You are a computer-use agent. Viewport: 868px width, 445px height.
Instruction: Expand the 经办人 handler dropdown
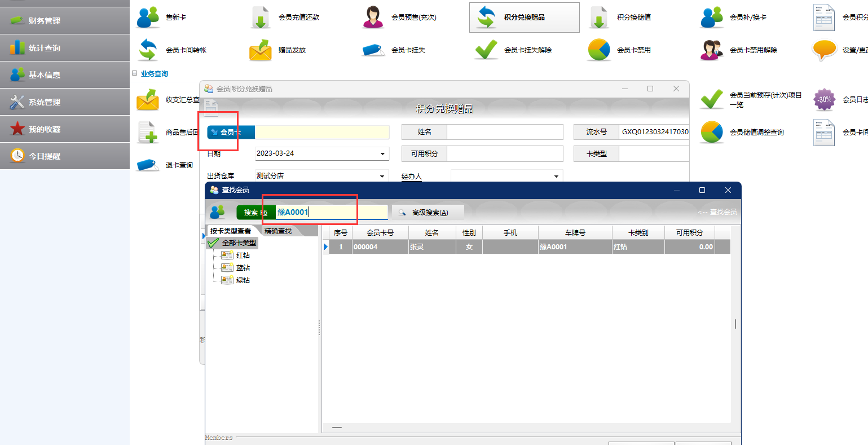[556, 177]
